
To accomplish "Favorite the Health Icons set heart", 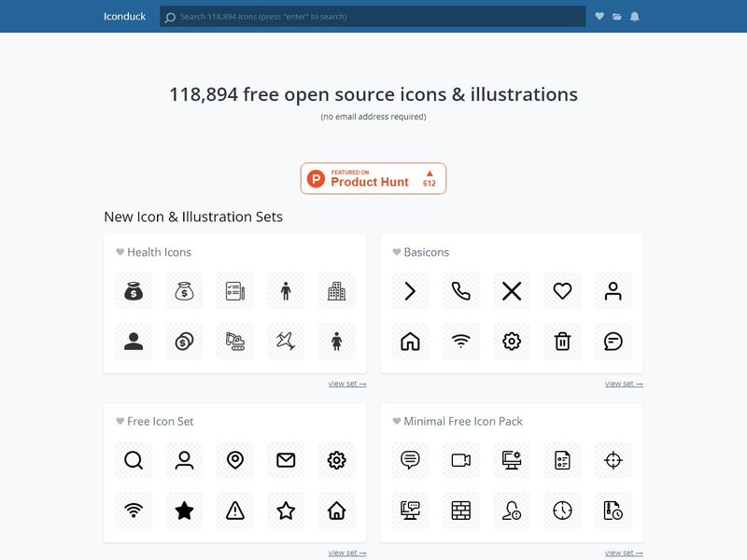I will click(120, 252).
